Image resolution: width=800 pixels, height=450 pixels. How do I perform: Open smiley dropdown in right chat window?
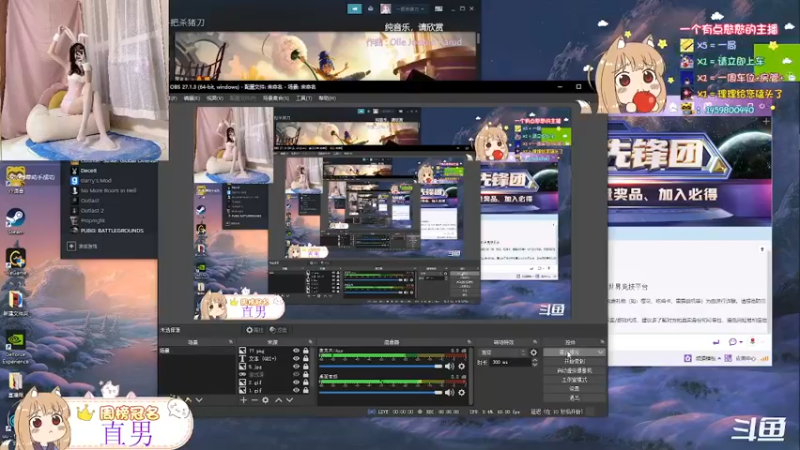click(735, 341)
